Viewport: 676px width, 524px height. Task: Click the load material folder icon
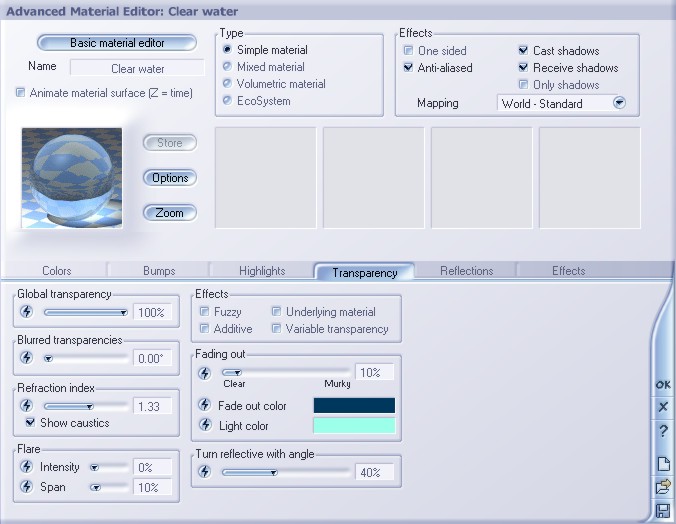662,487
